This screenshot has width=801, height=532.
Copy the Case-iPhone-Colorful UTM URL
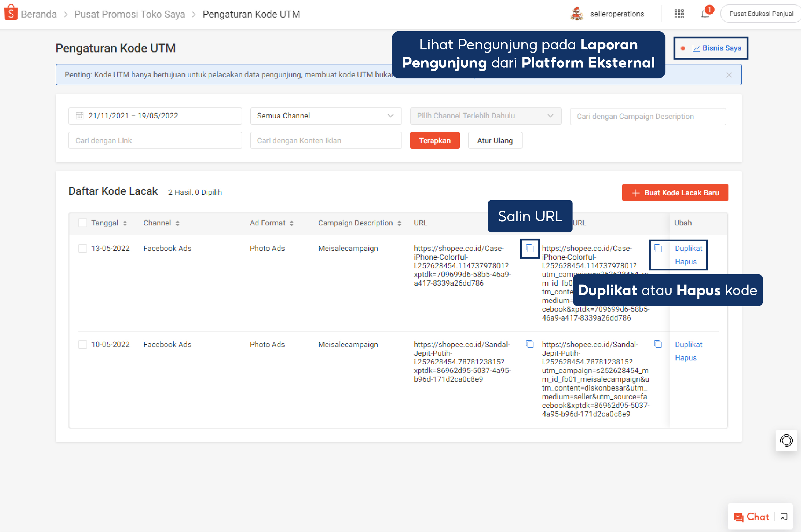point(658,248)
